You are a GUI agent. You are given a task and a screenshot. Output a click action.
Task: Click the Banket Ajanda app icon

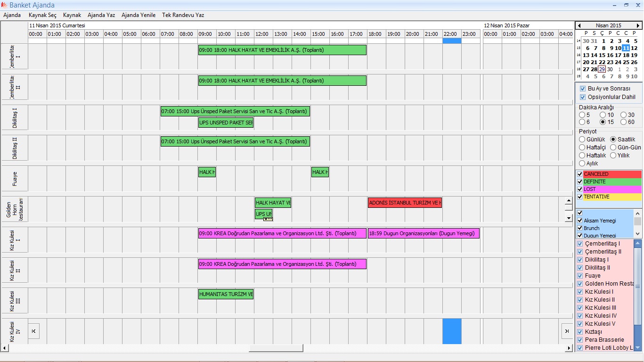(x=4, y=5)
